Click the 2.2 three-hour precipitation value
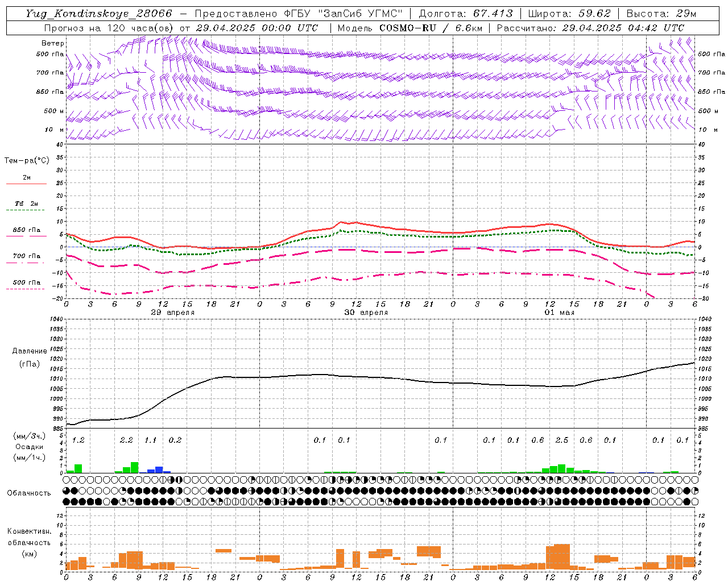The height and width of the screenshot is (582, 728). pyautogui.click(x=126, y=440)
